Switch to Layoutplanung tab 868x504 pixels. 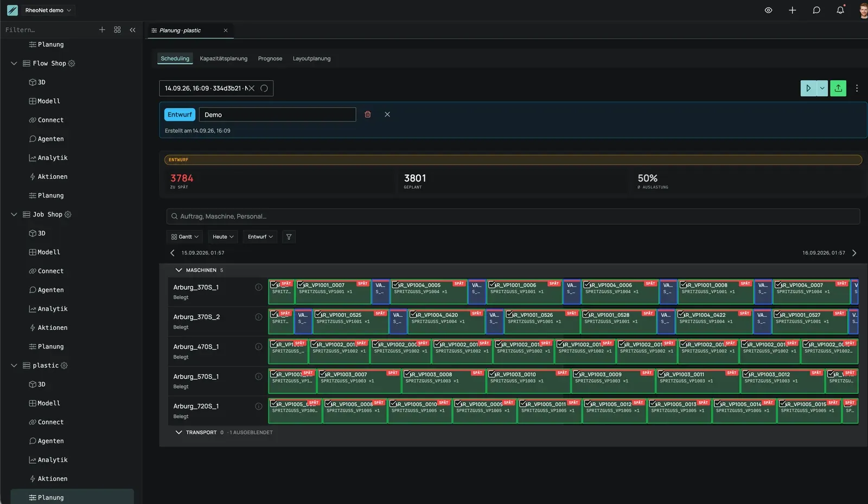click(x=311, y=59)
